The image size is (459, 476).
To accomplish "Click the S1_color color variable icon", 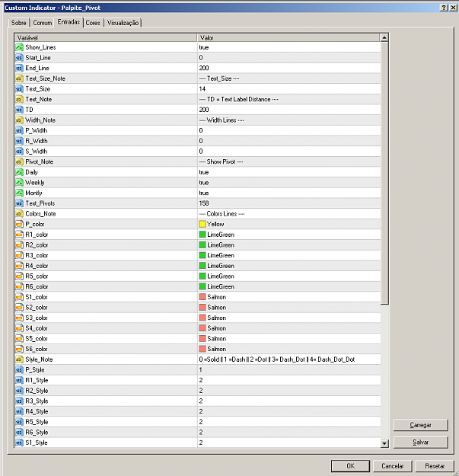I will pos(20,297).
